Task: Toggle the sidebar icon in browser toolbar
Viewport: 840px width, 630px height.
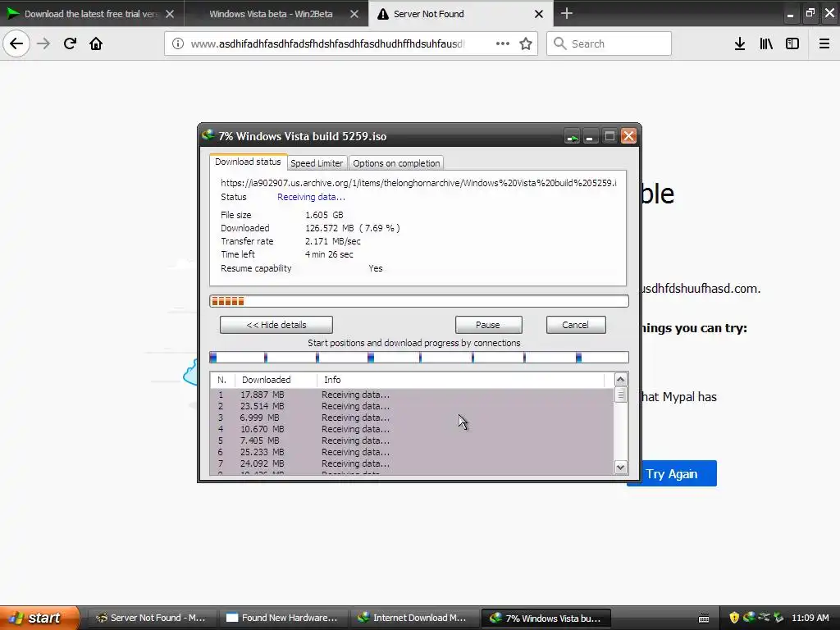Action: (792, 43)
